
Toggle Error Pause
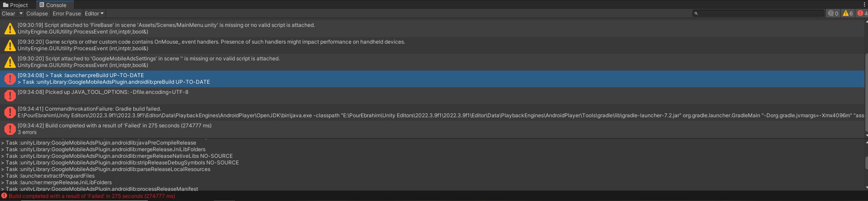(67, 14)
